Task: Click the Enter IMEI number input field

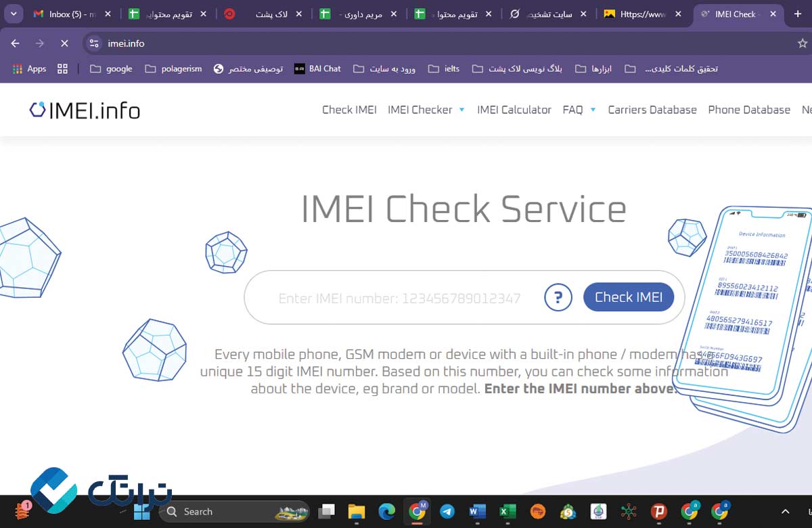Action: (399, 298)
